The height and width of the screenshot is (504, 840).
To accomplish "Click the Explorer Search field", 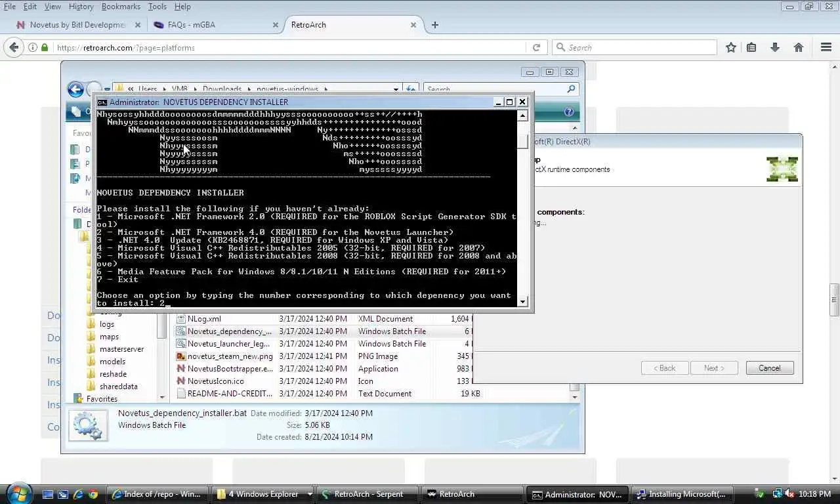I will pyautogui.click(x=500, y=89).
